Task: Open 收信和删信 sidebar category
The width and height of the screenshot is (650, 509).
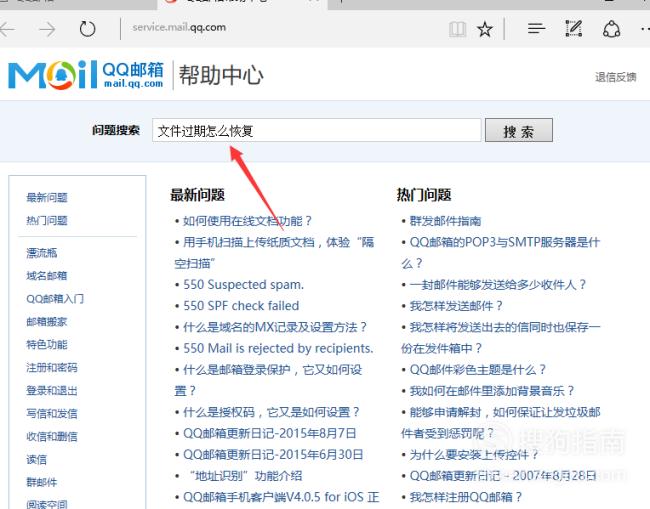Action: click(x=52, y=436)
